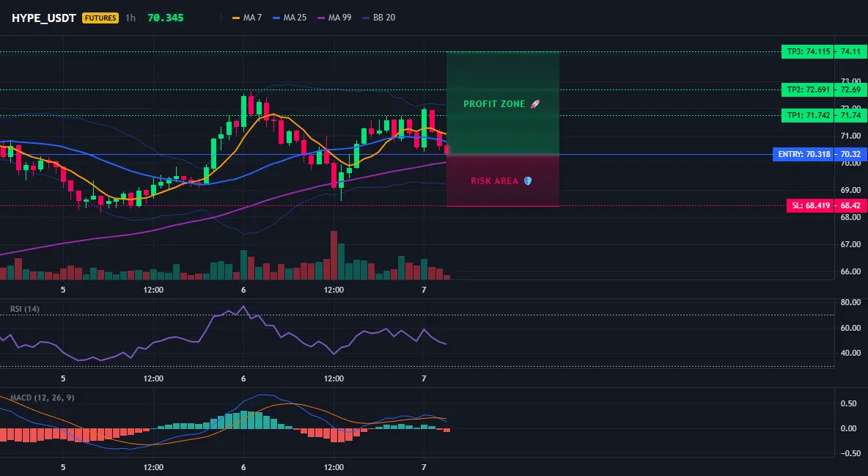Click 80.00 on the RSI axis

[x=850, y=303]
